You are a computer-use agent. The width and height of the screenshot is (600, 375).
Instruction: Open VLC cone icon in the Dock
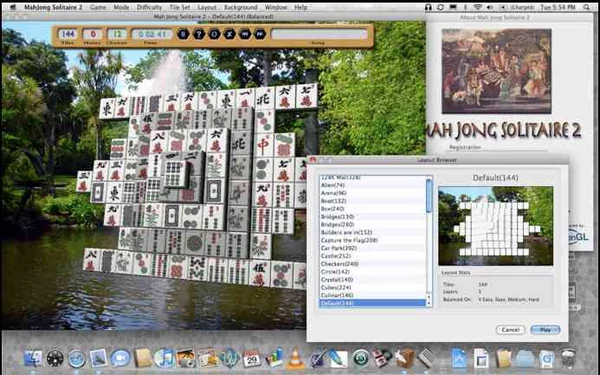(295, 359)
